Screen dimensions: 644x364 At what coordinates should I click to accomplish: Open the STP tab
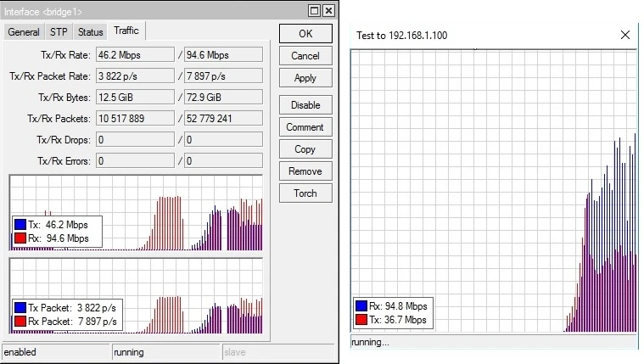click(x=59, y=32)
